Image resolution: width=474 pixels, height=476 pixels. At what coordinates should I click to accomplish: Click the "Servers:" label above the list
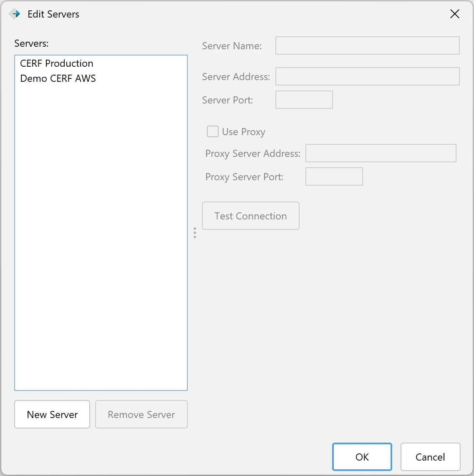click(x=31, y=43)
